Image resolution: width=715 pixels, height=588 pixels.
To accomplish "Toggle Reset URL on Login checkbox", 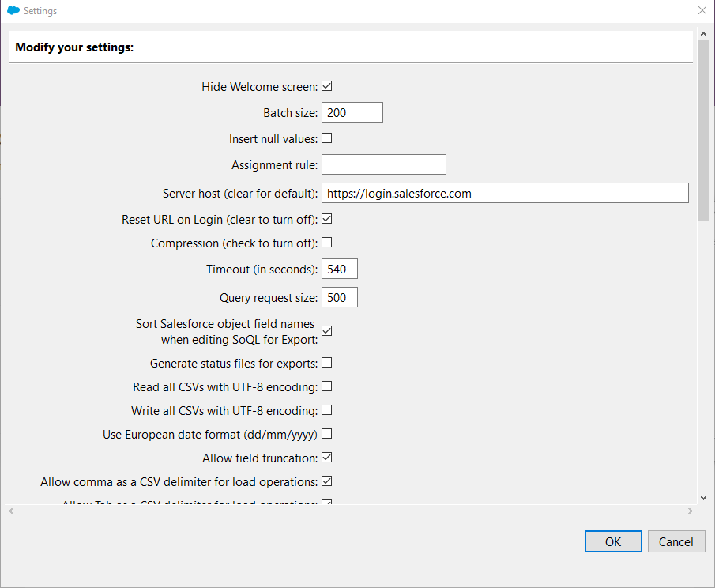I will pos(326,219).
